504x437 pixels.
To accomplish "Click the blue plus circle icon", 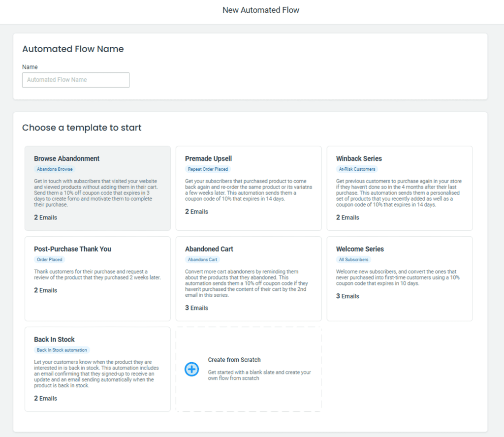I will (x=191, y=369).
